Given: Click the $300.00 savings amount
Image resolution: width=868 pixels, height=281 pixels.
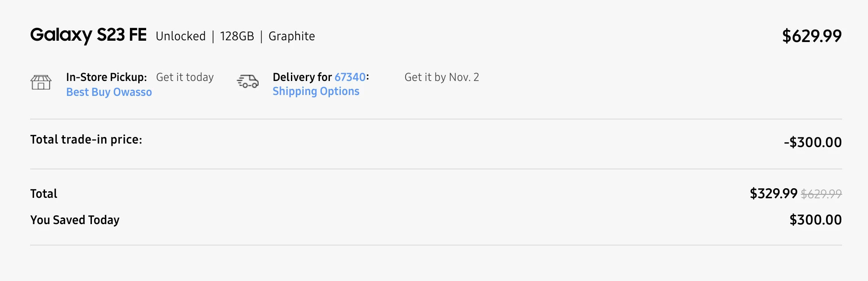Looking at the screenshot, I should click(x=815, y=220).
